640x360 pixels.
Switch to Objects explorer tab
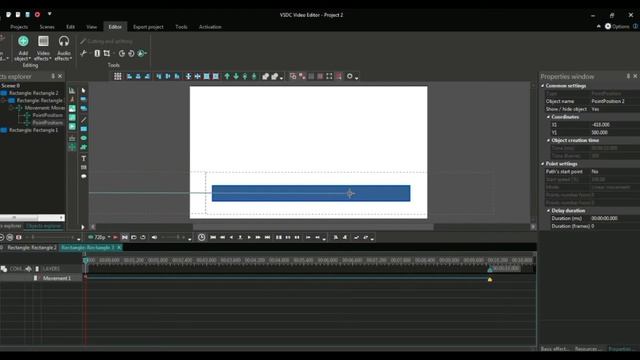(43, 226)
